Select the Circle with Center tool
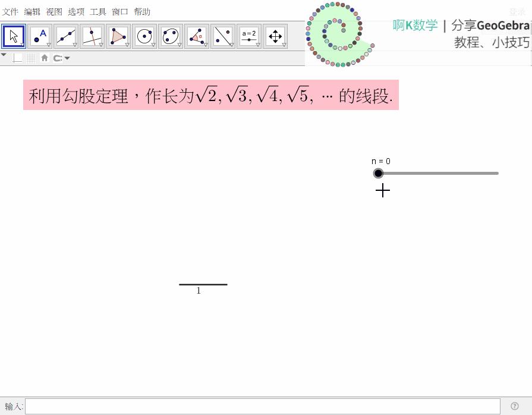Viewport: 532px width, 415px height. pyautogui.click(x=143, y=36)
